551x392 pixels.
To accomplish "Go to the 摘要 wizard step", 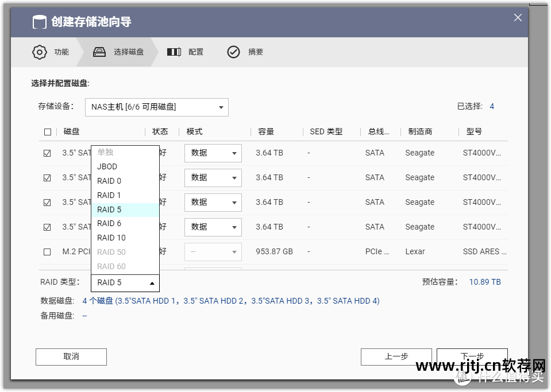I will tap(245, 52).
